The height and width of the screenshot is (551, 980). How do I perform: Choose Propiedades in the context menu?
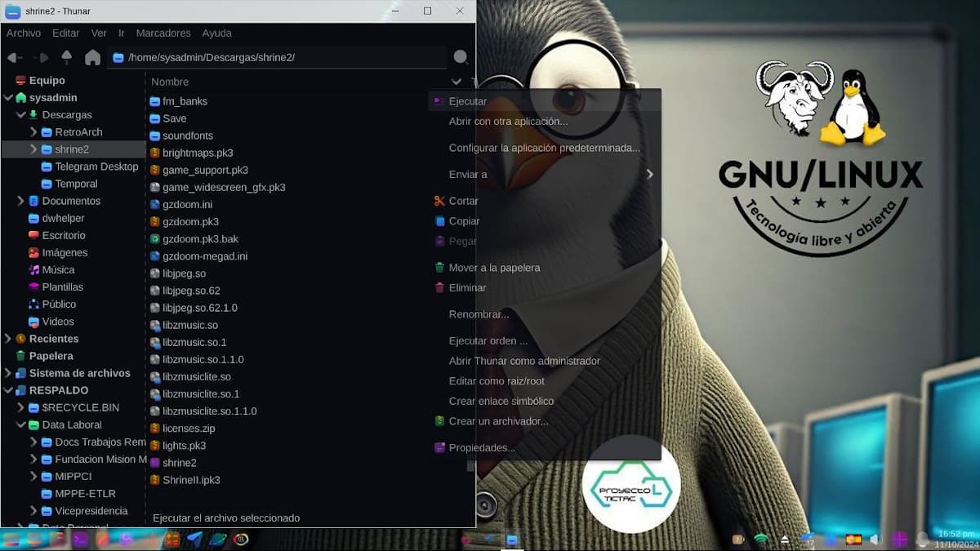point(544,448)
